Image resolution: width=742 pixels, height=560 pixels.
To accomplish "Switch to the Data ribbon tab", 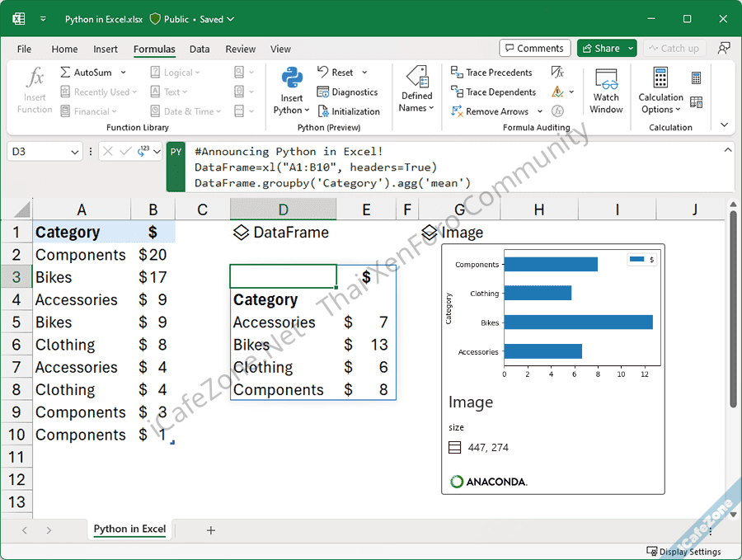I will click(x=200, y=49).
